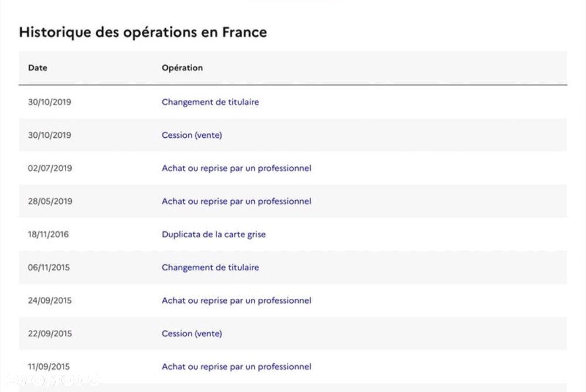Select the 11/09/2015 date cell
Screen dimensions: 586x392
pos(49,367)
